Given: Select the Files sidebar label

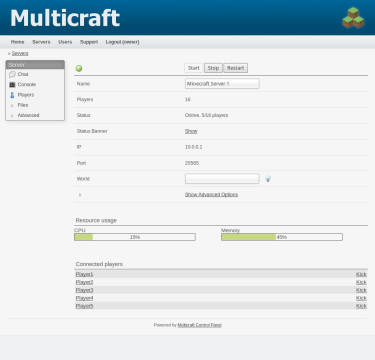Looking at the screenshot, I should tap(23, 105).
